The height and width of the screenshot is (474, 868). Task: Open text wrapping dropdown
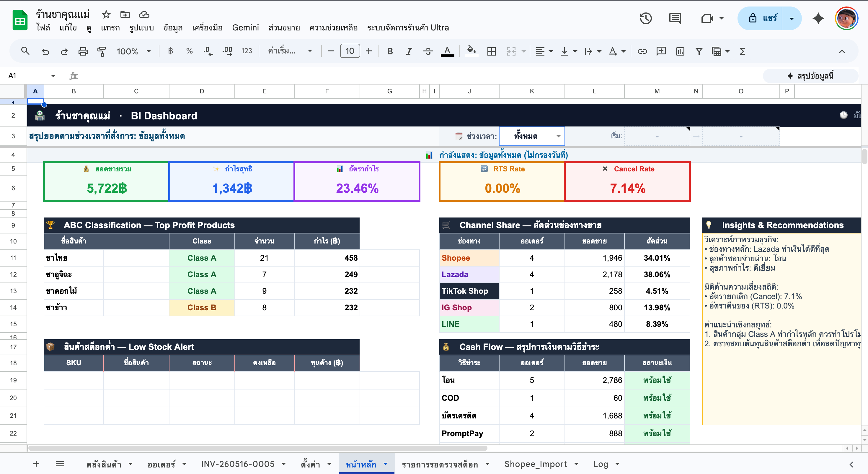[593, 51]
